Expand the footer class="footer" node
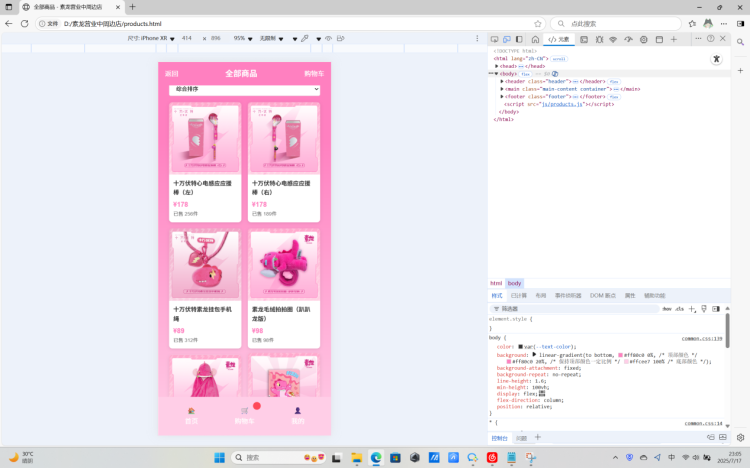750x468 pixels. 502,97
